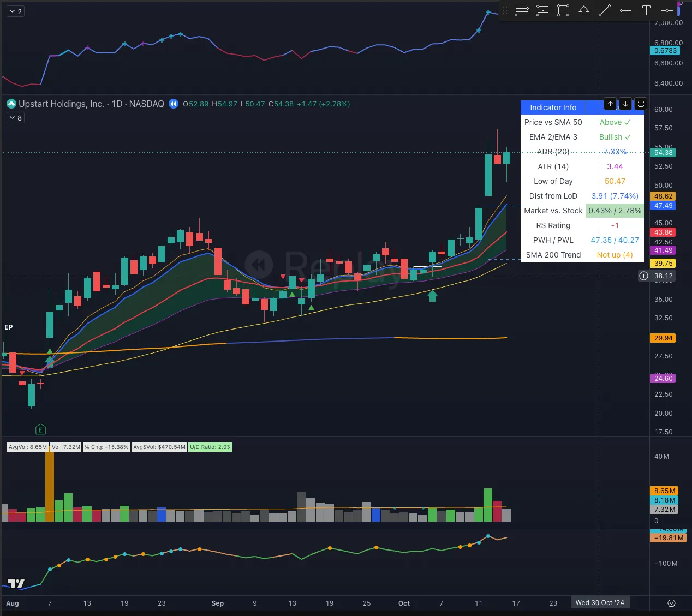Viewport: 692px width, 616px height.
Task: Click the yellow 39.75 price label
Action: [x=664, y=264]
